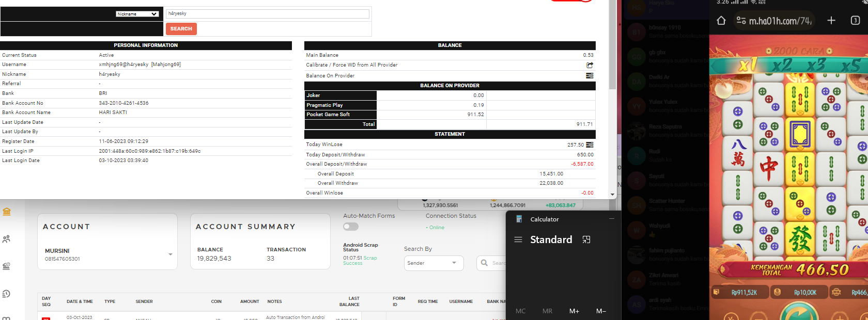The width and height of the screenshot is (868, 320).
Task: Open the history sidebar icon
Action: tap(6, 294)
